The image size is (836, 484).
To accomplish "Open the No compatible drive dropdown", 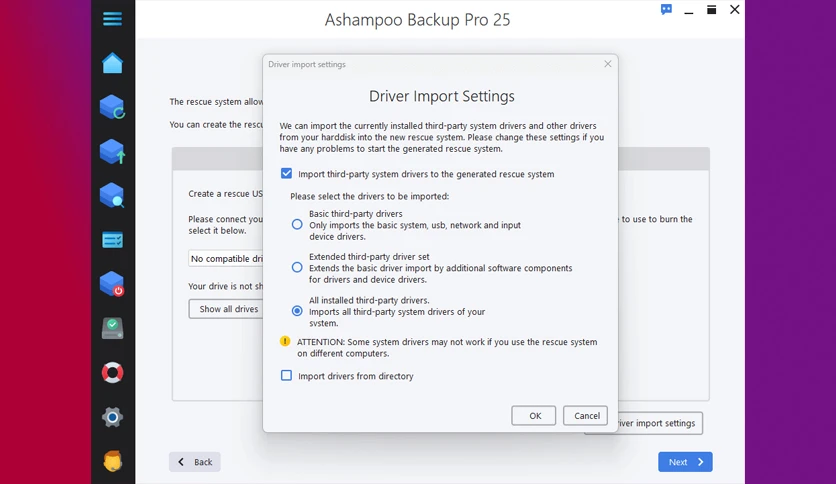I will click(x=226, y=259).
